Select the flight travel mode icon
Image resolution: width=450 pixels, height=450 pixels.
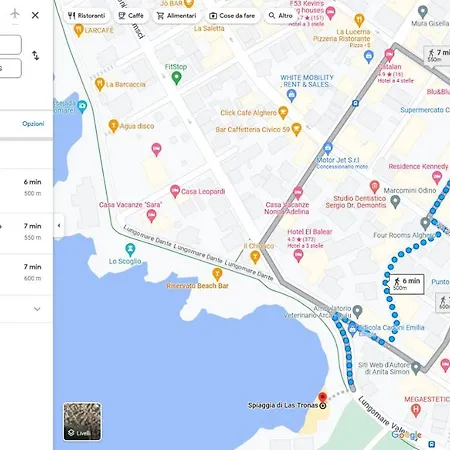point(15,14)
